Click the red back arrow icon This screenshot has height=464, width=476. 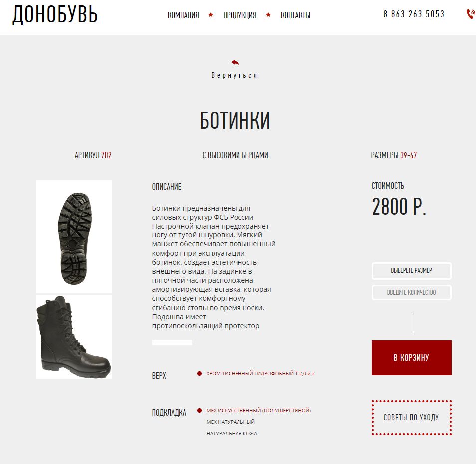click(235, 62)
